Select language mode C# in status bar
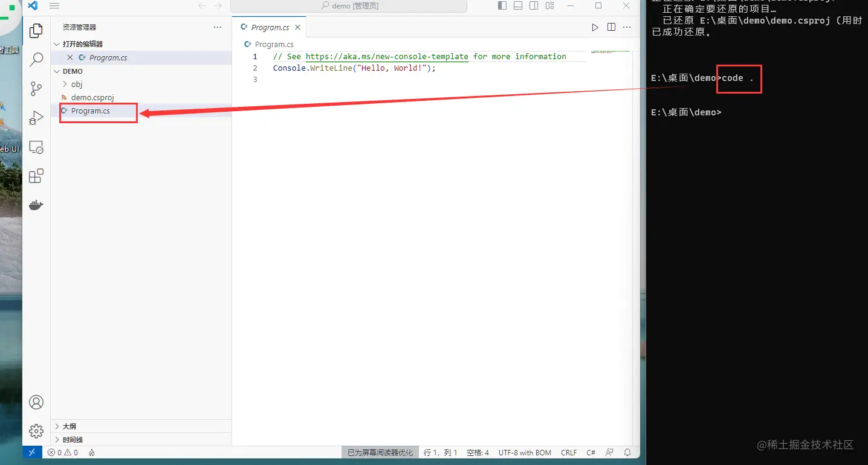Image resolution: width=868 pixels, height=465 pixels. tap(591, 452)
